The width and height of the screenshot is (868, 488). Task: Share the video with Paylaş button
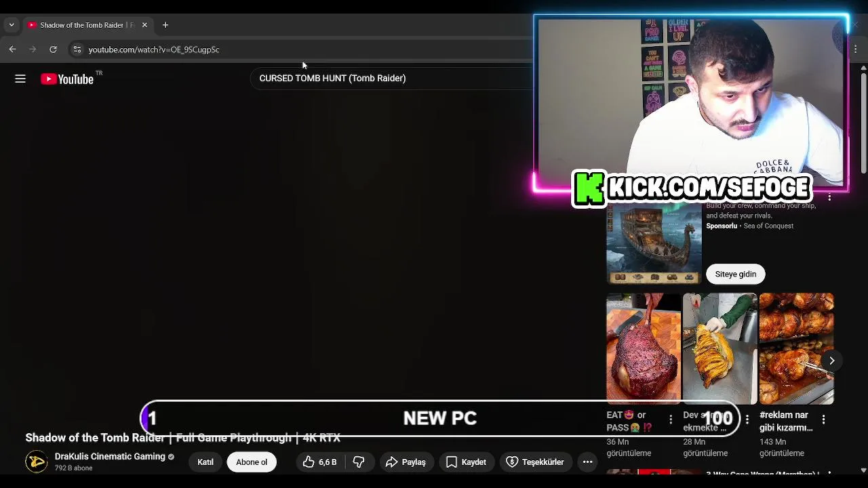pos(406,462)
